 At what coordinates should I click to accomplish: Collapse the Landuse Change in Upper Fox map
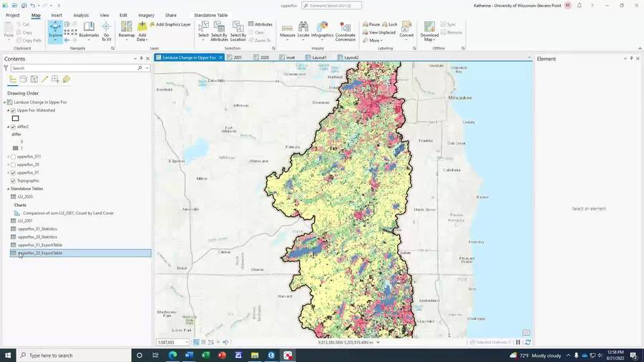(4, 102)
